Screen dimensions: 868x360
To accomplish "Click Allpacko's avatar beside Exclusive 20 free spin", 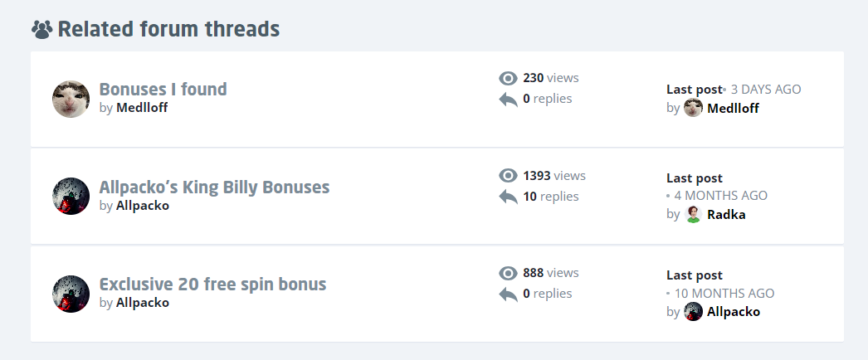I will point(71,294).
